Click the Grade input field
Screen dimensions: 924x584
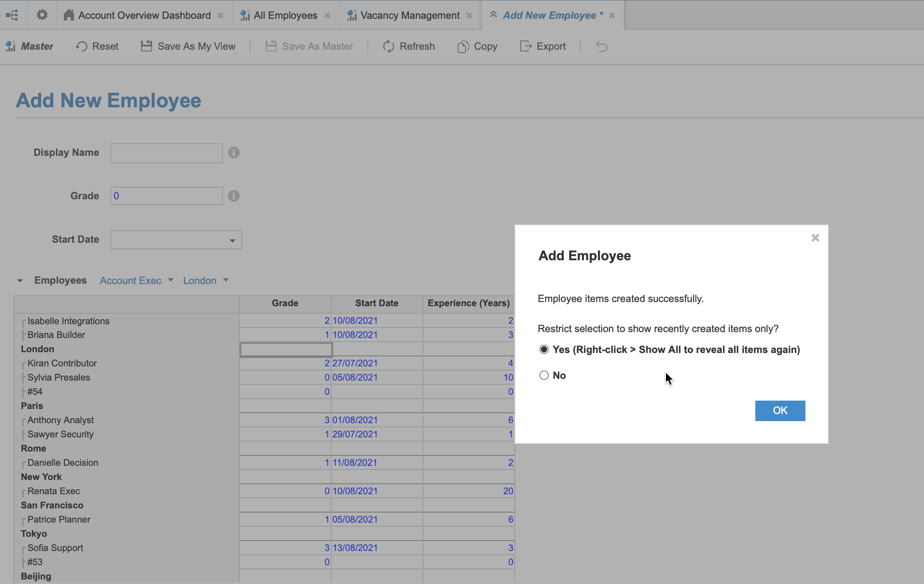click(167, 196)
